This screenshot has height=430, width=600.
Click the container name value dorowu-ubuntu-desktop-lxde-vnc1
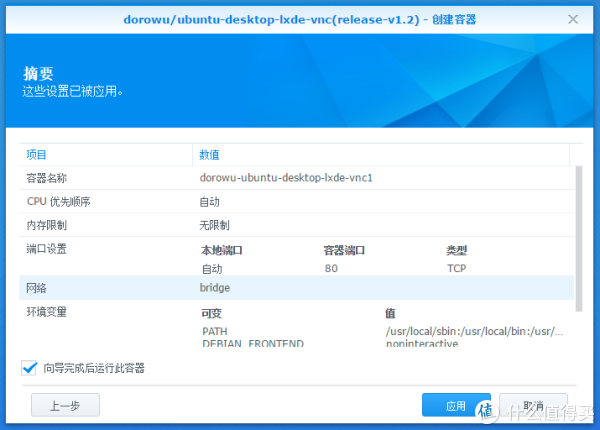pyautogui.click(x=286, y=178)
